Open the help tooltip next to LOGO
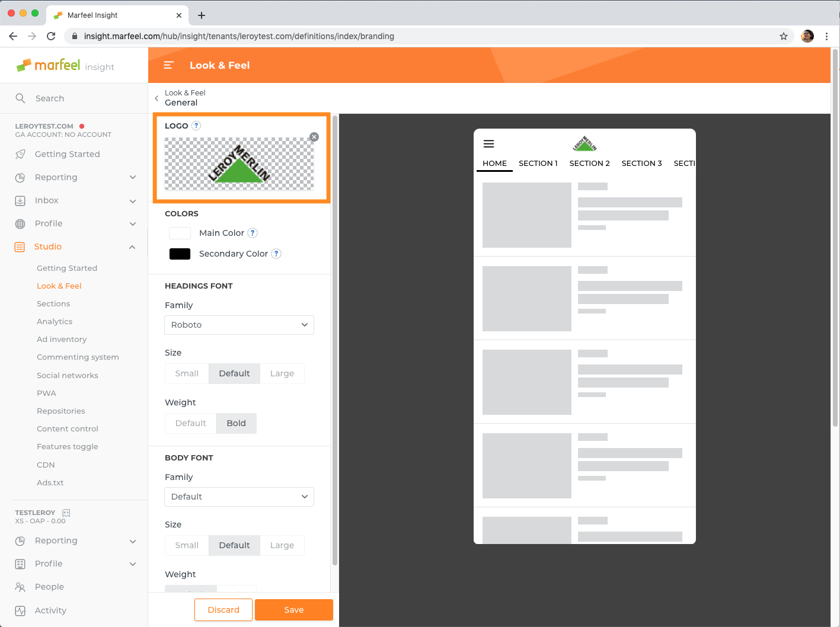This screenshot has height=627, width=840. tap(196, 126)
